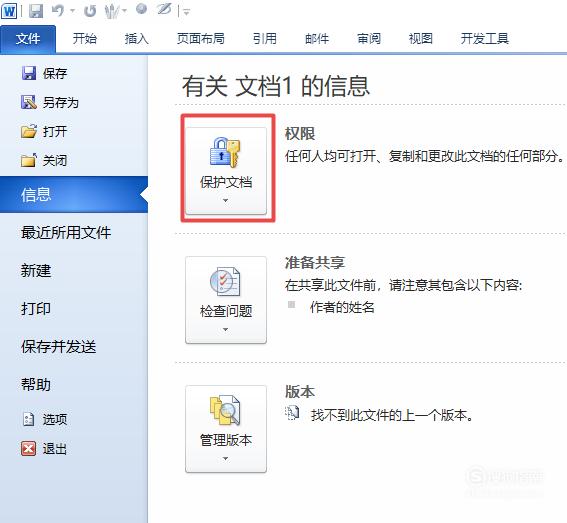Choose 保存 text in the sidebar
Viewport: 567px width, 523px height.
pos(55,73)
